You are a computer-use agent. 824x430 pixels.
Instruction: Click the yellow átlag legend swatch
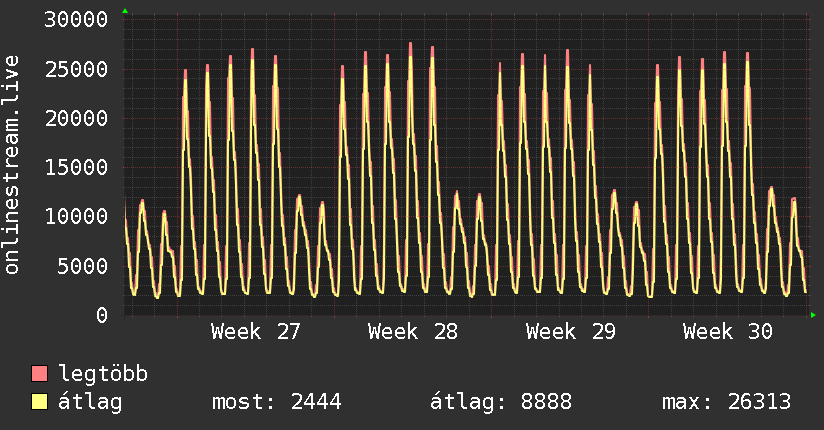[39, 402]
